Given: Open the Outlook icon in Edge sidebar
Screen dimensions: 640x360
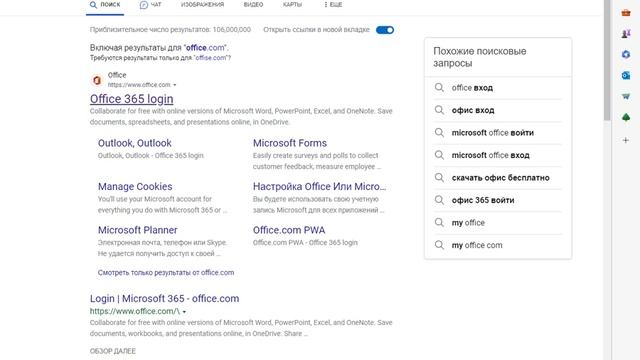Looking at the screenshot, I should [x=626, y=76].
